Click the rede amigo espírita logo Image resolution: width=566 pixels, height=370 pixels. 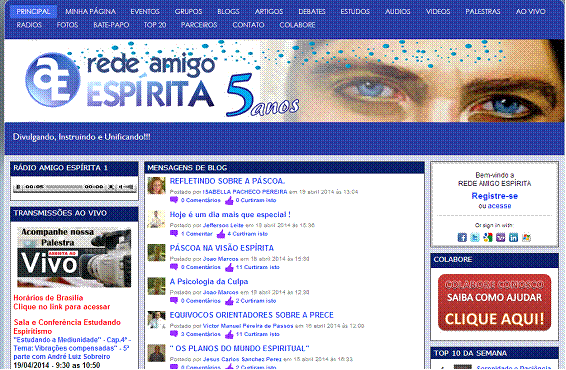pyautogui.click(x=121, y=81)
